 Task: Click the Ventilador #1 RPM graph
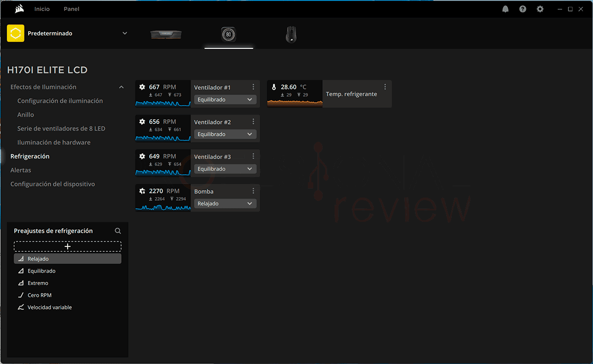click(x=163, y=103)
